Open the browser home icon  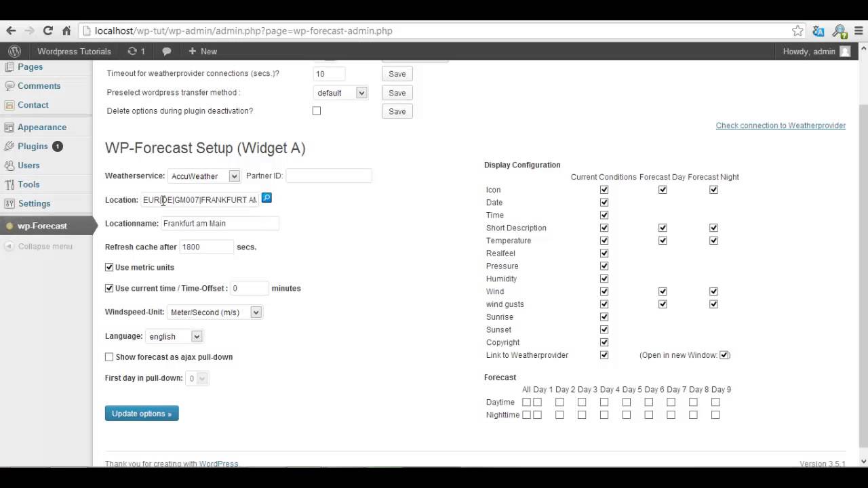pyautogui.click(x=66, y=30)
